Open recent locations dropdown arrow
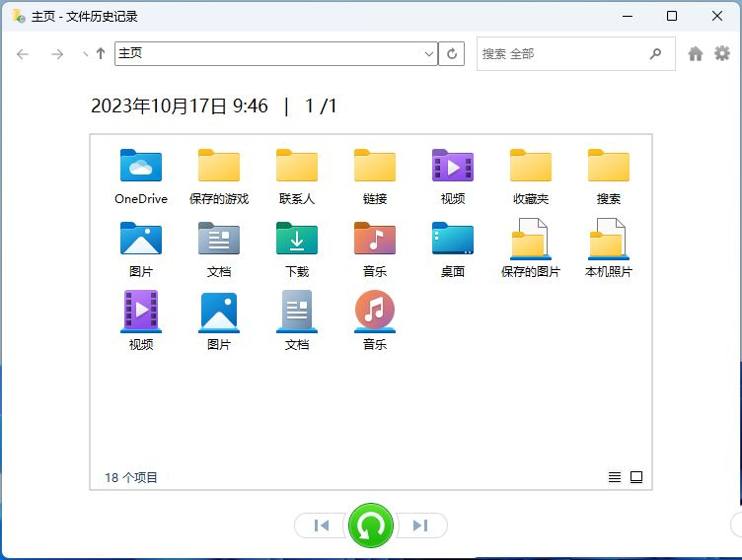This screenshot has height=560, width=742. [x=85, y=54]
